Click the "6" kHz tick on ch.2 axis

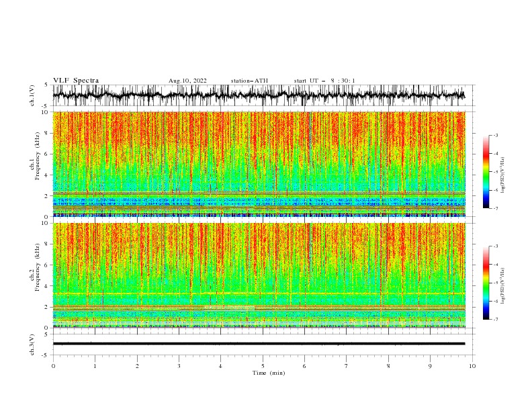tap(47, 265)
